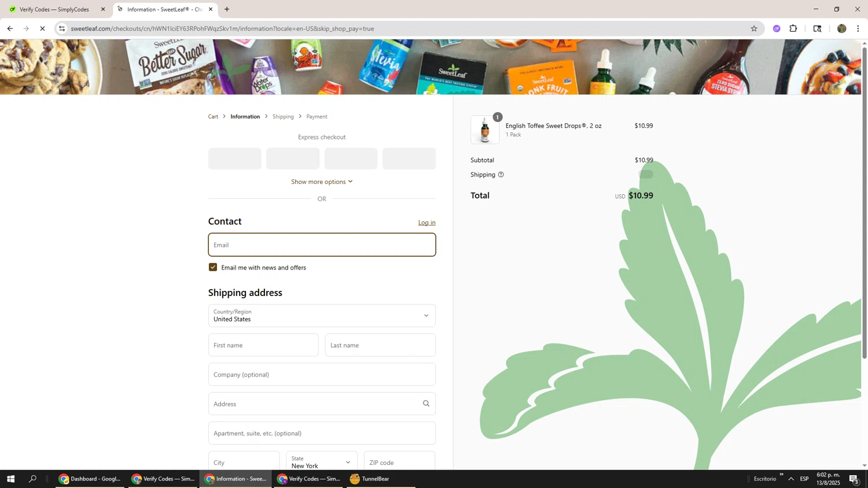Click the First name field

pos(263,345)
